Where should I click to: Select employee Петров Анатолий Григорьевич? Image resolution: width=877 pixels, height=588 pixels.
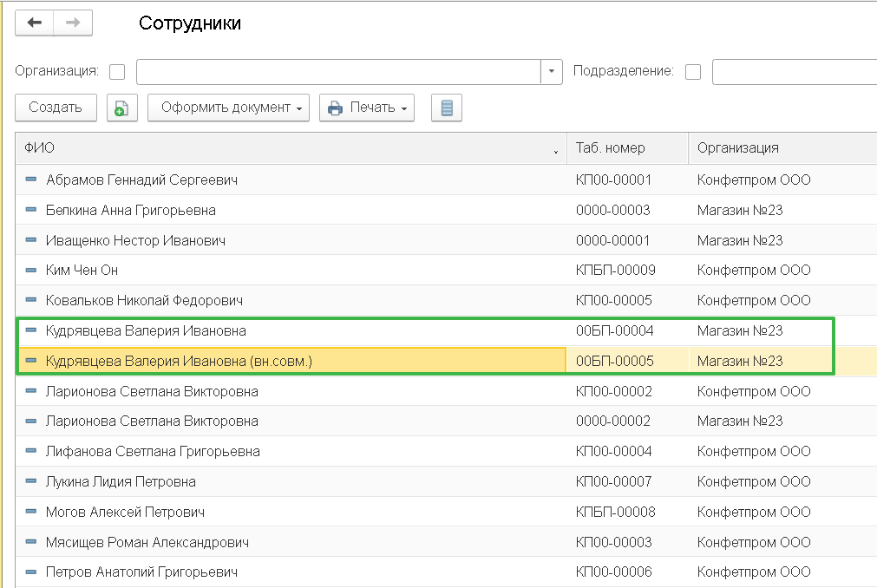(x=141, y=572)
